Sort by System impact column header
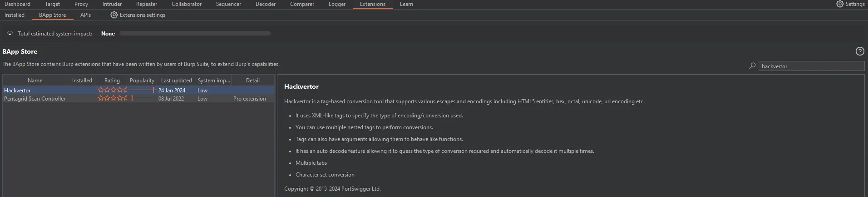The width and height of the screenshot is (868, 197). tap(214, 81)
